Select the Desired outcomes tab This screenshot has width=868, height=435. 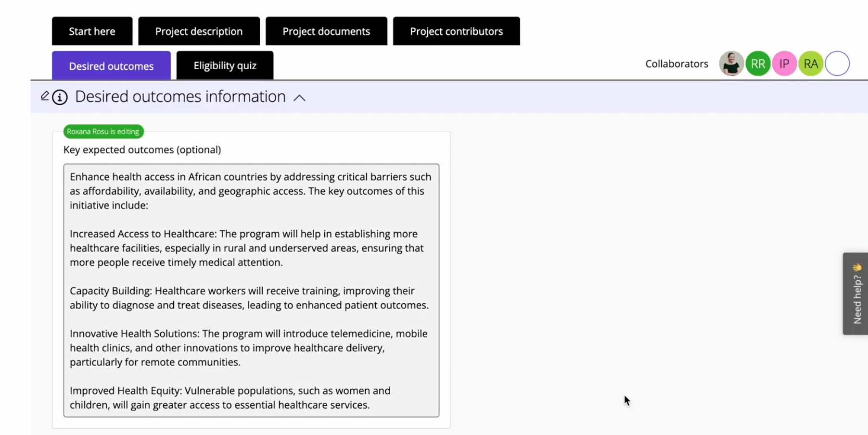click(x=111, y=66)
